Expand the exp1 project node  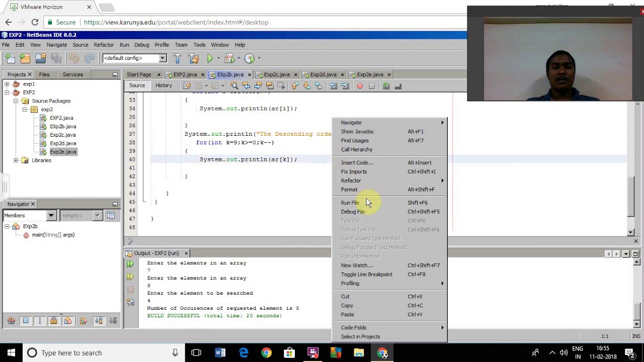pyautogui.click(x=7, y=84)
